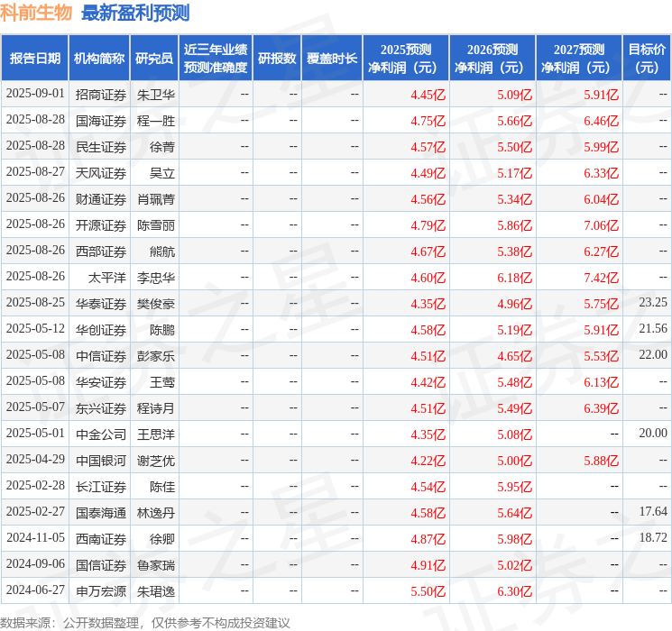
Task: Select the 2025预测净利润 column header
Action: coord(406,59)
